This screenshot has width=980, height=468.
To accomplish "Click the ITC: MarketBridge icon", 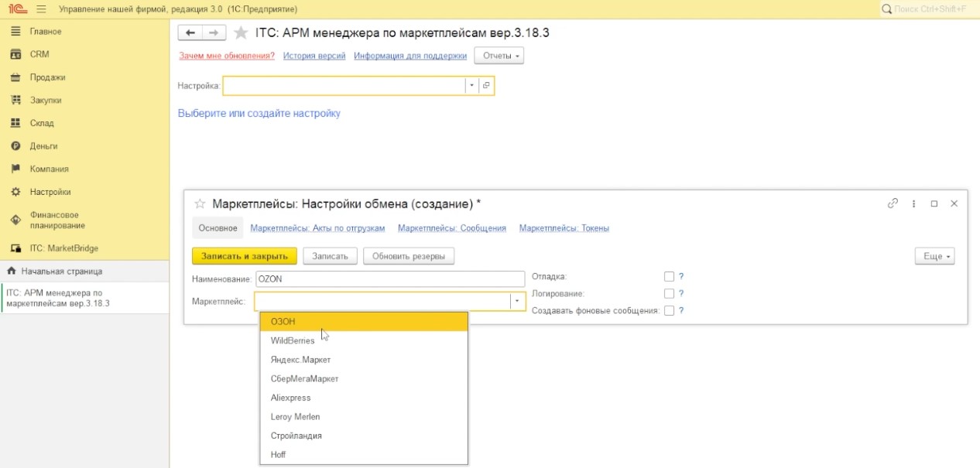I will coord(15,248).
